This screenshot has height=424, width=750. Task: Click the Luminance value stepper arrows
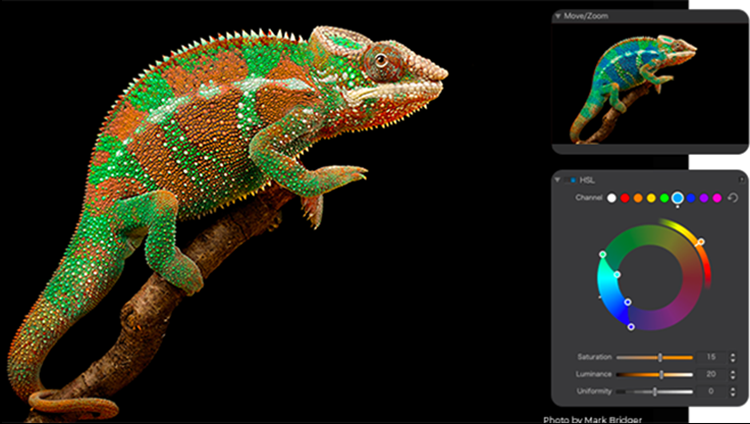pyautogui.click(x=733, y=374)
